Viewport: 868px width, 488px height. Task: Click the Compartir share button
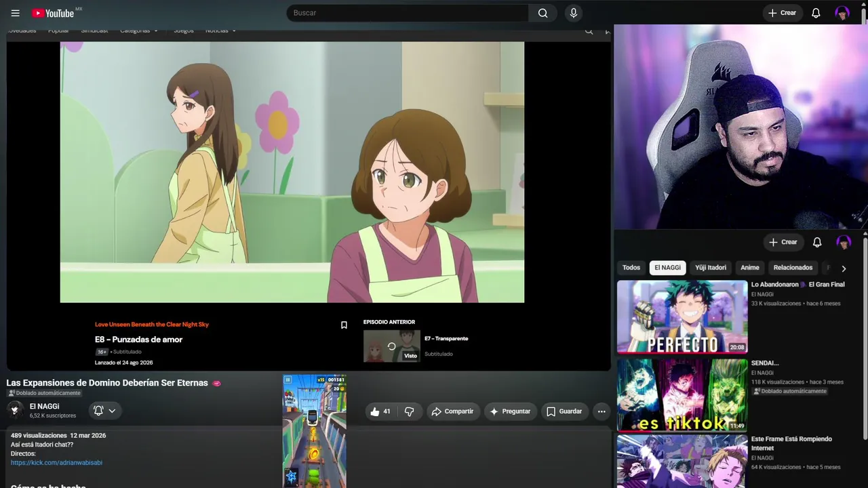click(x=452, y=411)
